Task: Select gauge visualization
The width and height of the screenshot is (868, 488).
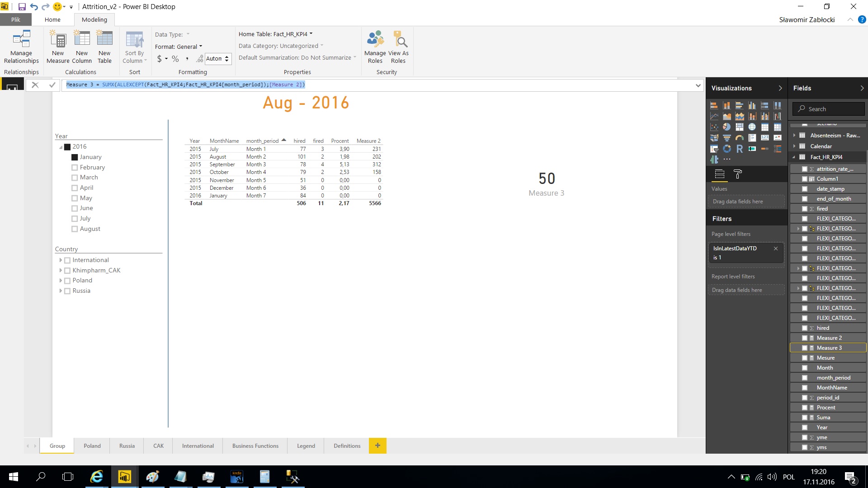Action: point(739,138)
